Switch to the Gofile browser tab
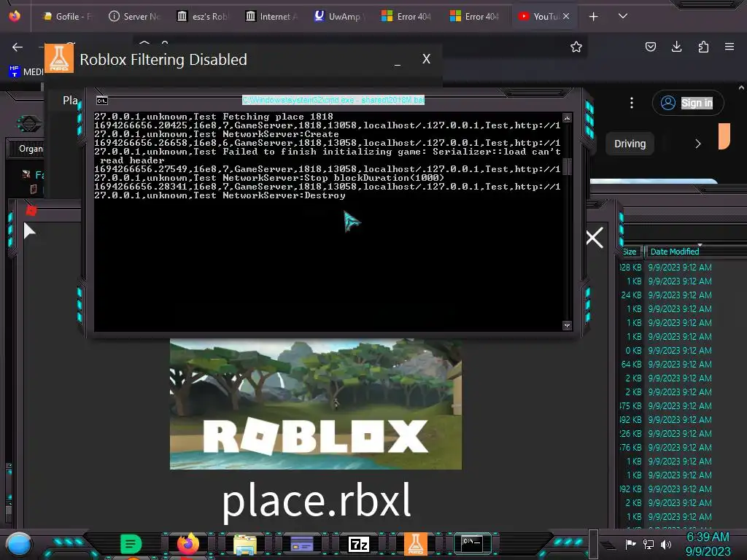The width and height of the screenshot is (747, 560). [x=67, y=16]
